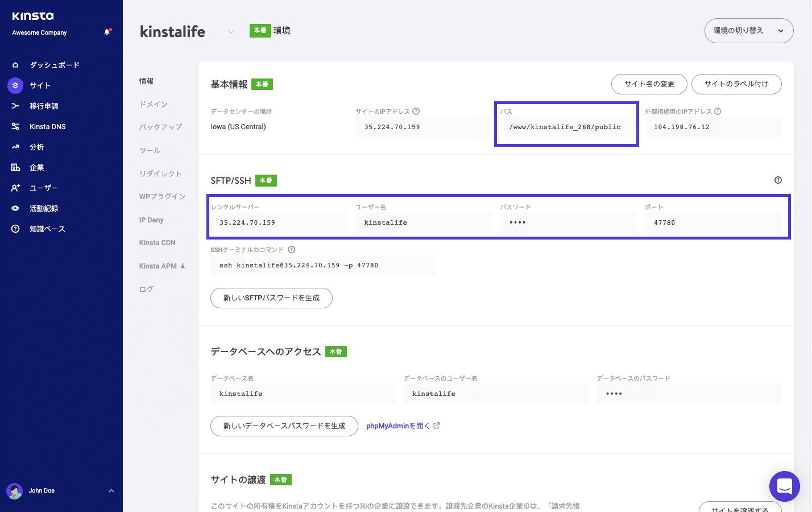
Task: Open the chat support bubble
Action: pyautogui.click(x=784, y=486)
